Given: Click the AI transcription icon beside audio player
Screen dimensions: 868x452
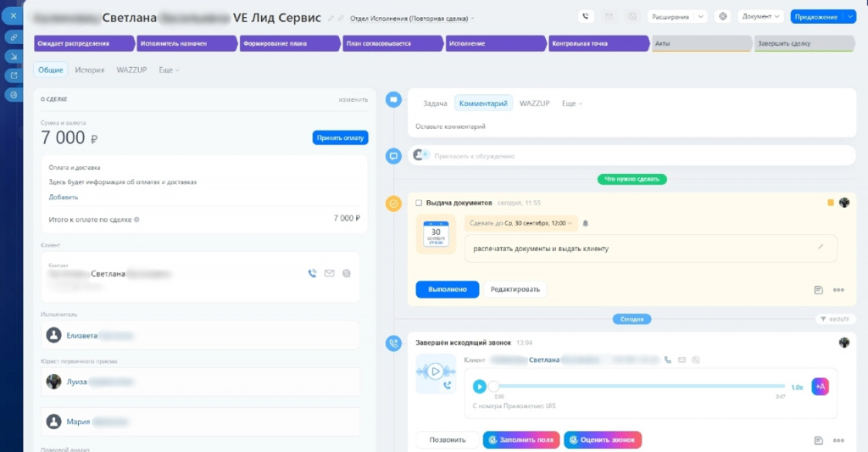Looking at the screenshot, I should (820, 387).
